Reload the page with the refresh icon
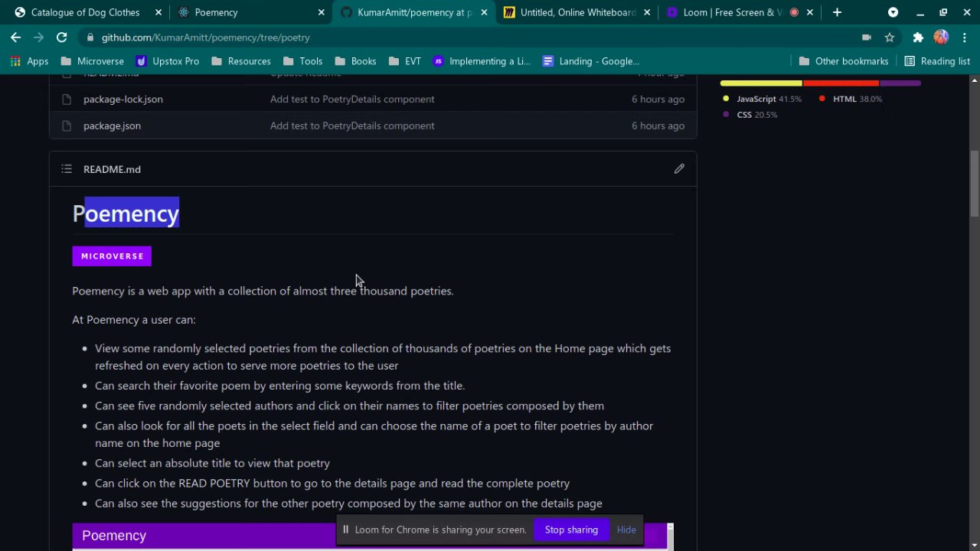Viewport: 980px width, 551px height. (x=61, y=37)
